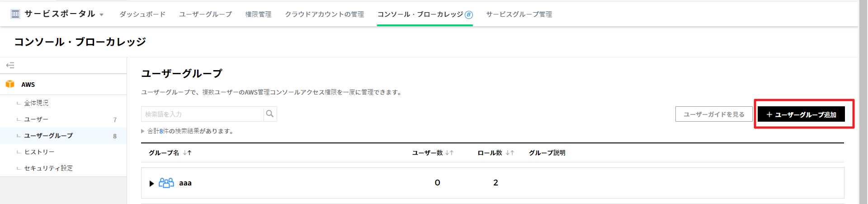Sort by ロール数 arrows icon
868x204 pixels.
(509, 153)
